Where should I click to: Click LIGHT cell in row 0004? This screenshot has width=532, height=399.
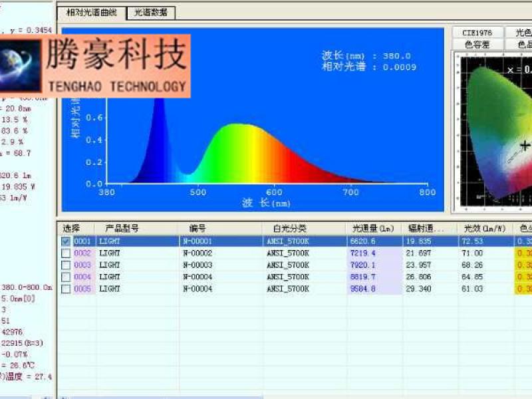[x=110, y=277]
